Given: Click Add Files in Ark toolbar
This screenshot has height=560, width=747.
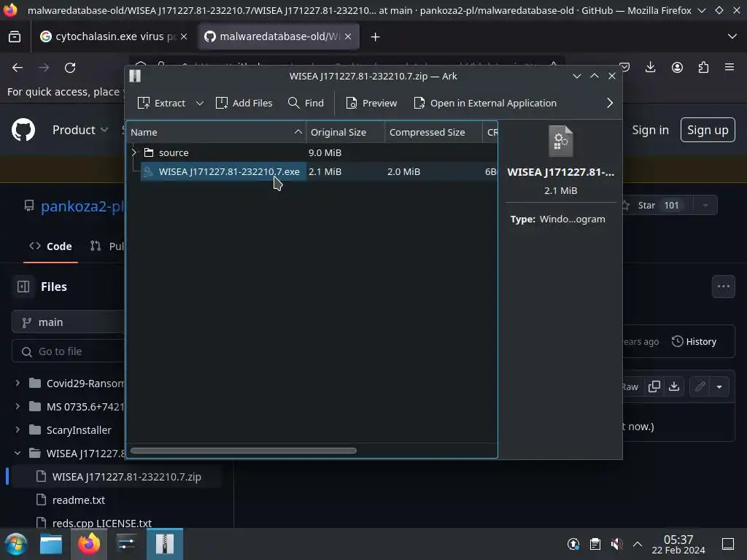Looking at the screenshot, I should click(244, 103).
